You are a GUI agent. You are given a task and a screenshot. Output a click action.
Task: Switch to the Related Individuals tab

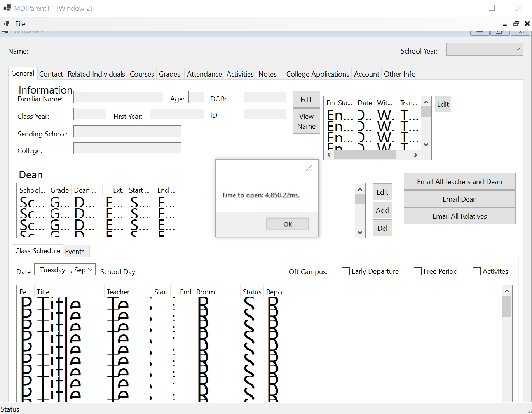pos(96,74)
